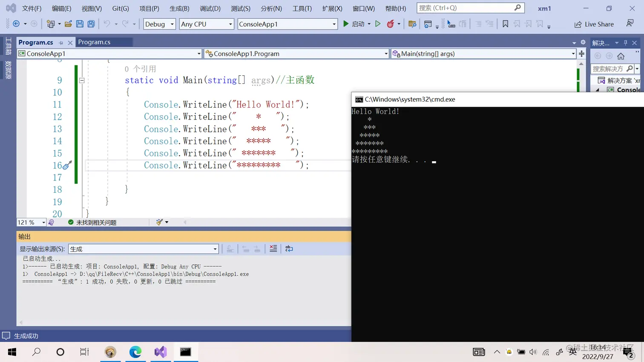Open the Git(G) menu

(121, 8)
